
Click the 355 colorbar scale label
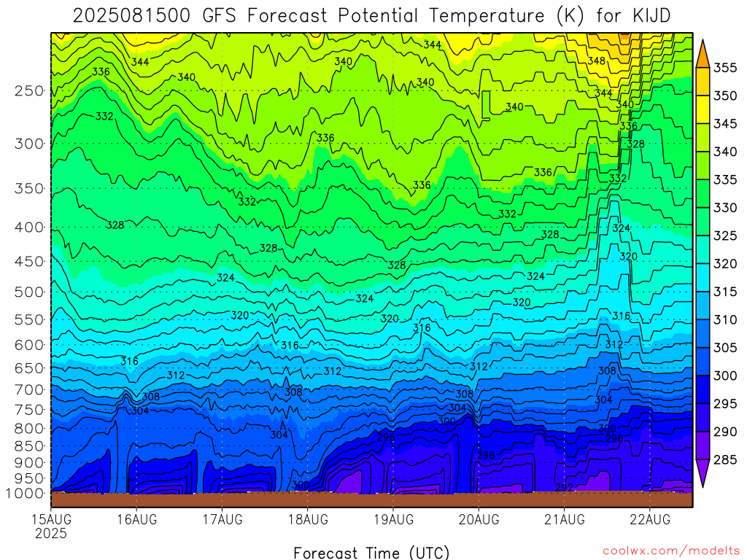pyautogui.click(x=725, y=68)
